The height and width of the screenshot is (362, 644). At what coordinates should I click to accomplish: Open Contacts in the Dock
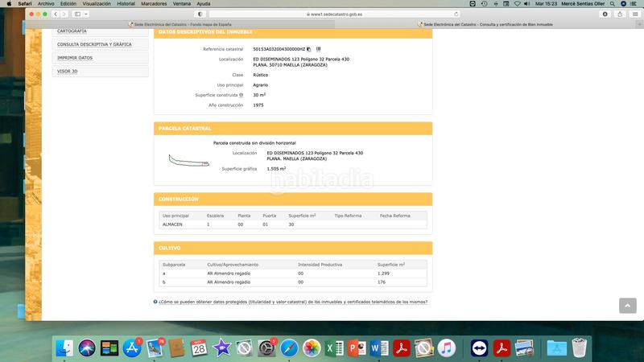click(176, 348)
